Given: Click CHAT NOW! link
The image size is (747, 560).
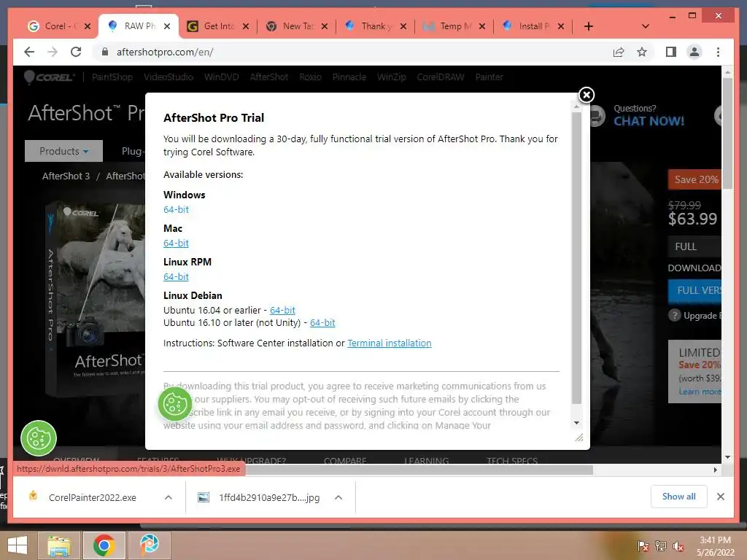Looking at the screenshot, I should pyautogui.click(x=649, y=122).
